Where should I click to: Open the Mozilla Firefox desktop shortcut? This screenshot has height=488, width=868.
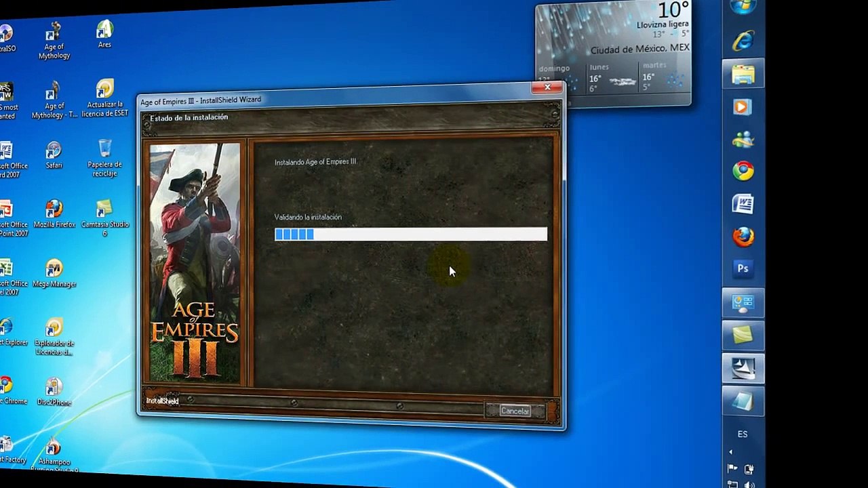coord(54,213)
